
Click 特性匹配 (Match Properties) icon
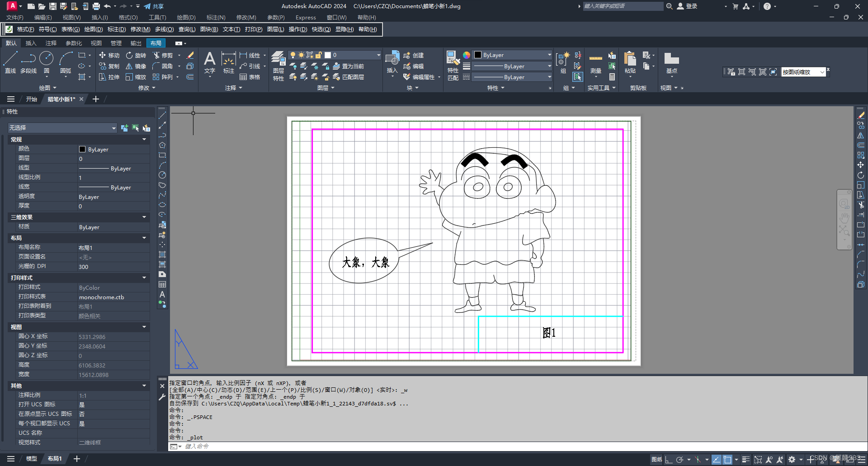coord(453,66)
